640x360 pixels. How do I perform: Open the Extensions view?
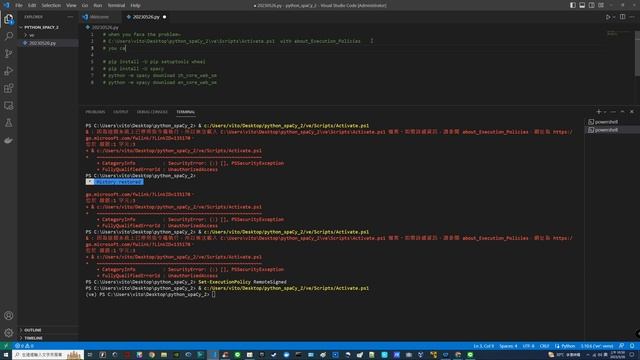click(x=9, y=88)
